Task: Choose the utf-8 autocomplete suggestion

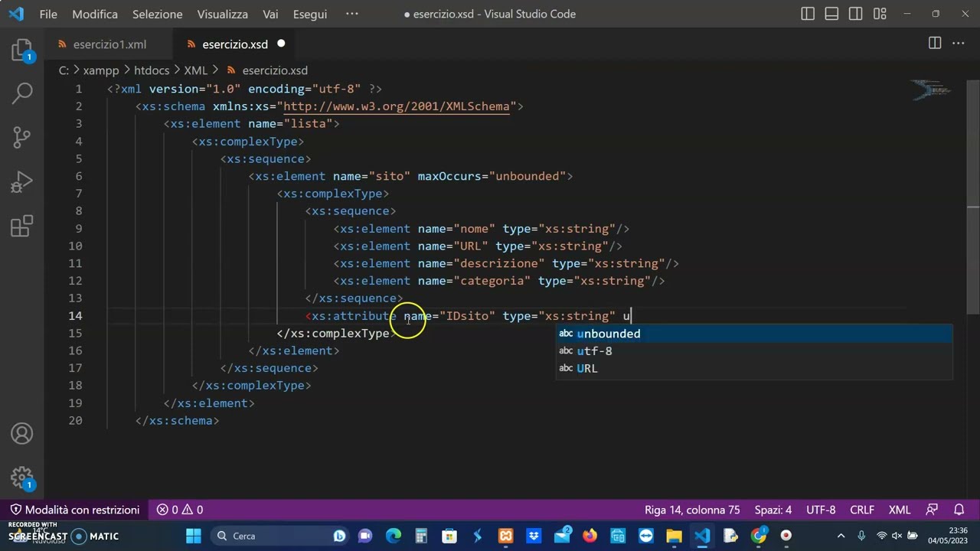Action: [x=754, y=351]
